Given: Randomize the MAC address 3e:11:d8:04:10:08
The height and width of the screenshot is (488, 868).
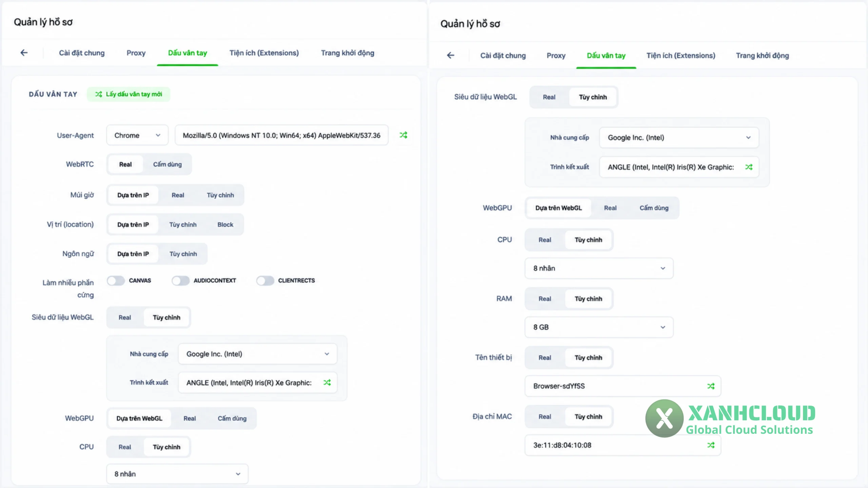Looking at the screenshot, I should tap(711, 445).
